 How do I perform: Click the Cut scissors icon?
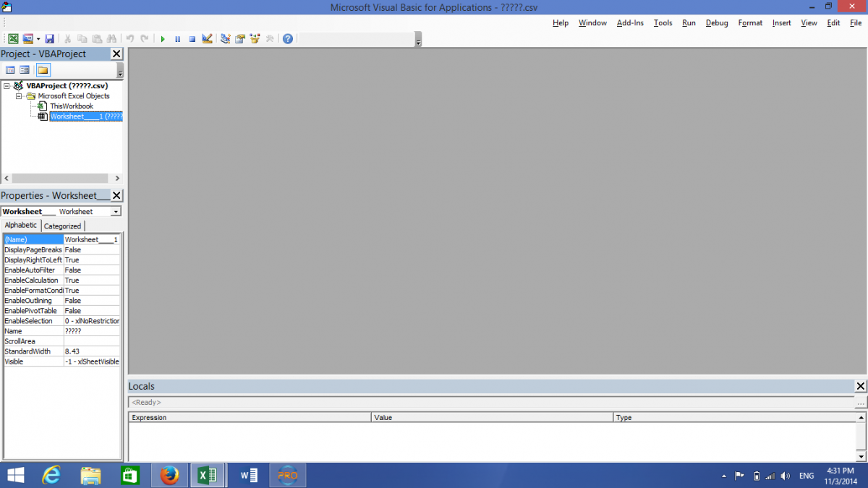67,38
